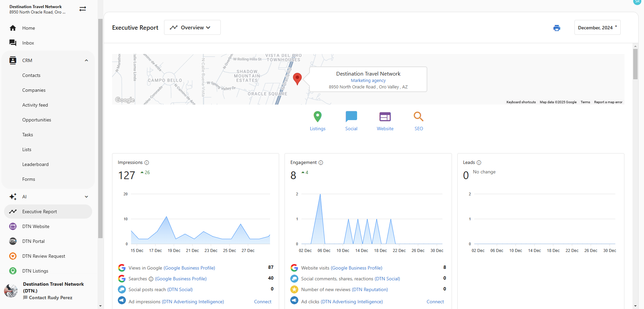Open DTN Reputation link for new reviews
Image resolution: width=644 pixels, height=309 pixels.
point(370,289)
